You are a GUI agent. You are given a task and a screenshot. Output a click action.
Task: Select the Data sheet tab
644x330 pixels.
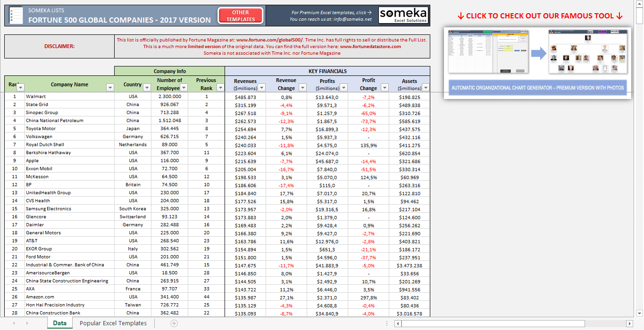[x=59, y=323]
